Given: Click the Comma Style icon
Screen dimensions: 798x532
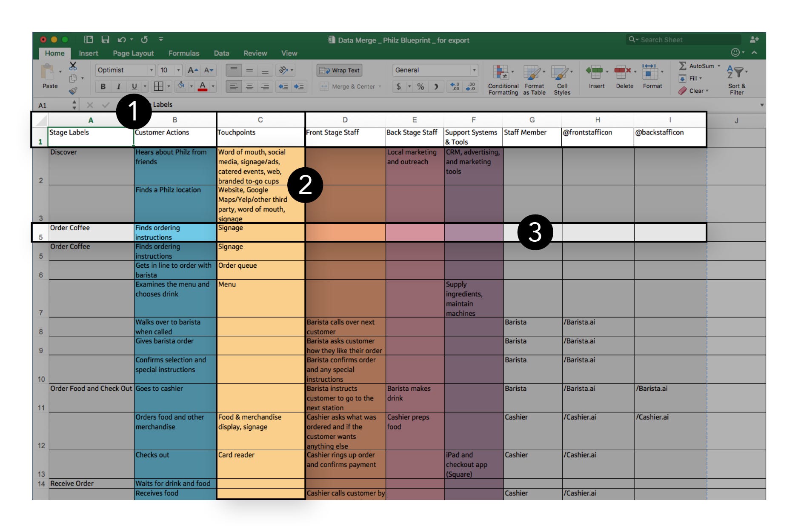Looking at the screenshot, I should [x=436, y=87].
